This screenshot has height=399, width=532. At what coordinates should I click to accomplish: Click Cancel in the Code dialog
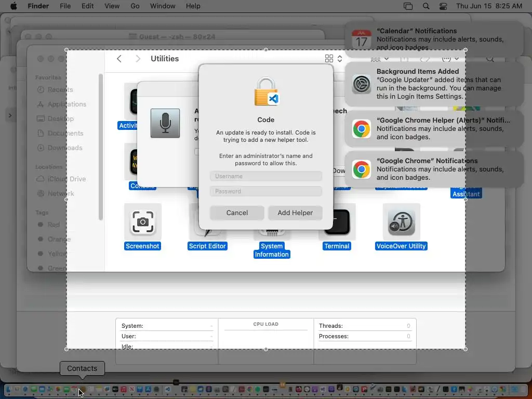pos(237,212)
